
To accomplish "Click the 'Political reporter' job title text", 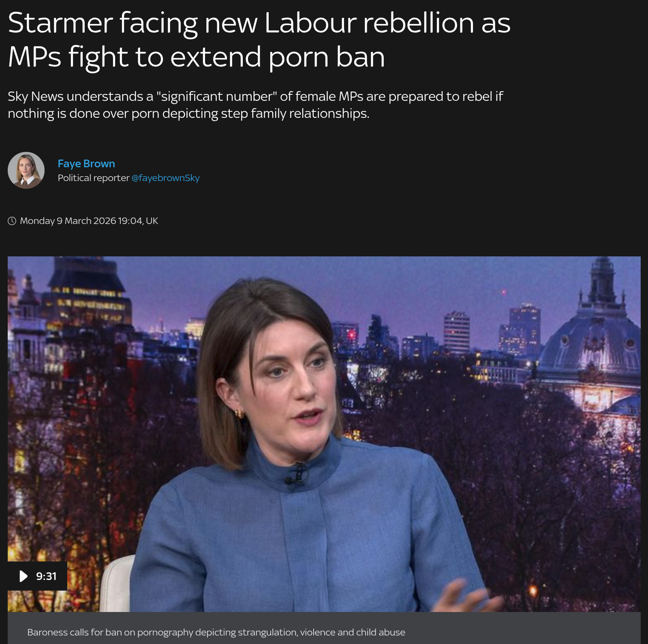I will click(x=93, y=178).
